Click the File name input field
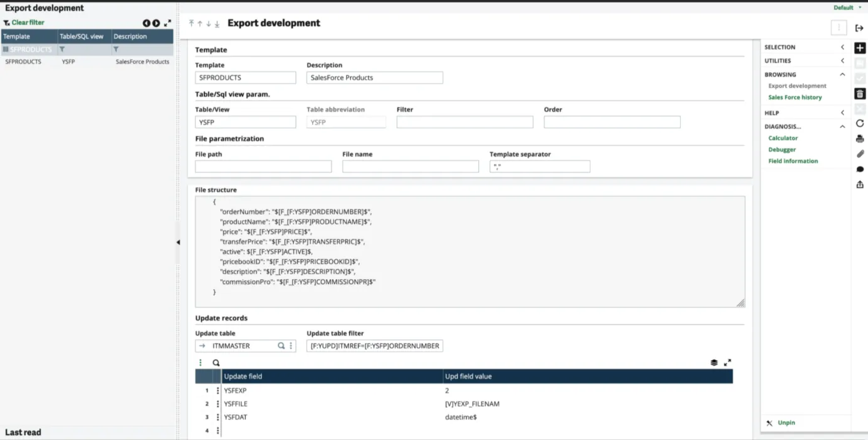This screenshot has width=868, height=440. (x=411, y=167)
